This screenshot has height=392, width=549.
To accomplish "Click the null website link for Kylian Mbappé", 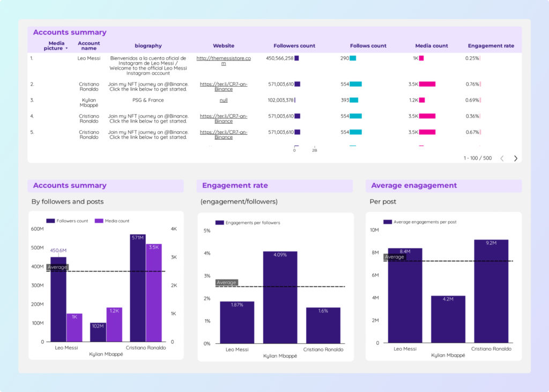I will click(224, 100).
